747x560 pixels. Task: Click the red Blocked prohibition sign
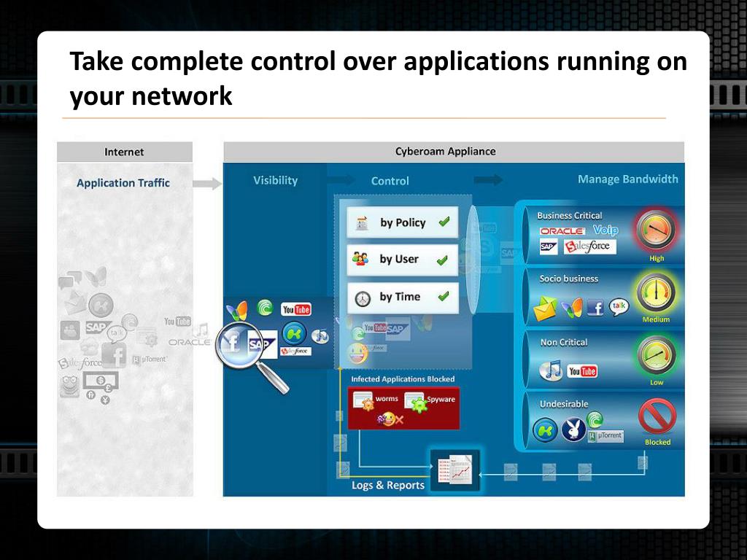(657, 418)
